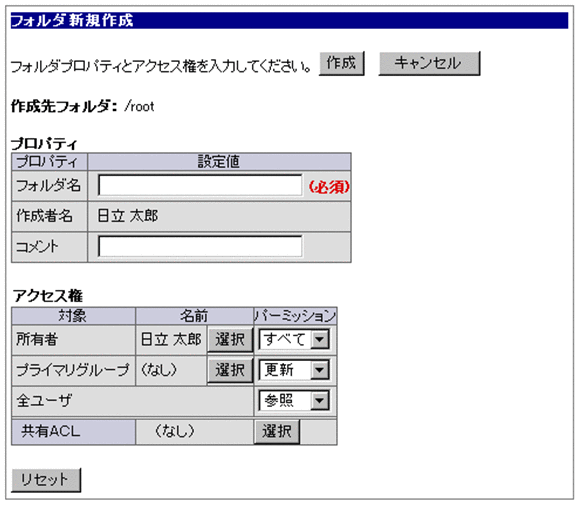Click the 対象 column header

click(x=73, y=316)
